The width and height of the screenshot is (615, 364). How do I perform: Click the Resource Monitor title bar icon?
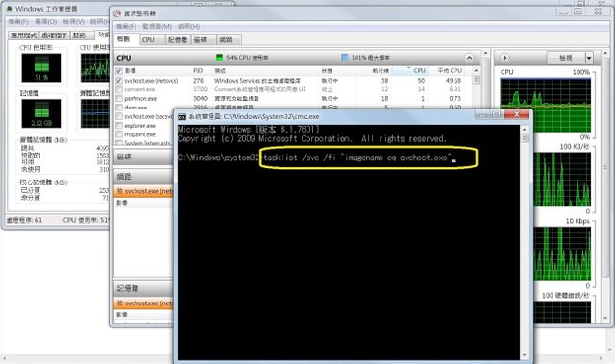coord(117,13)
